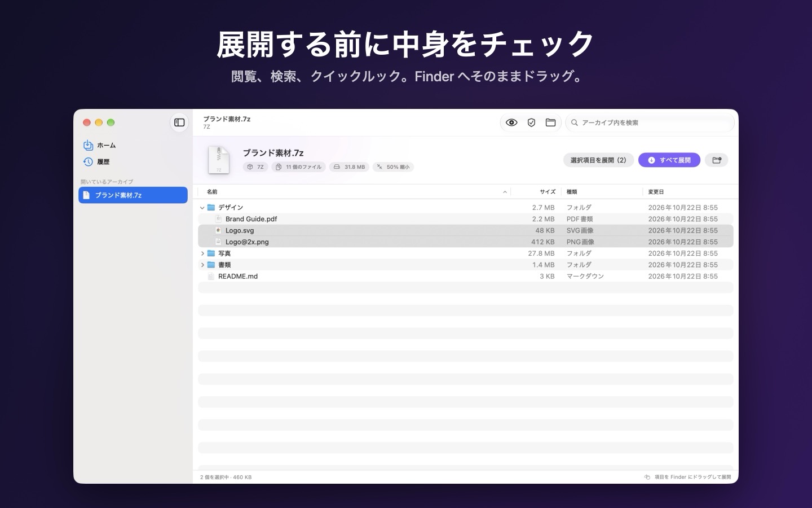Image resolution: width=812 pixels, height=508 pixels.
Task: Click the sort arrow in 名前 column
Action: [505, 192]
